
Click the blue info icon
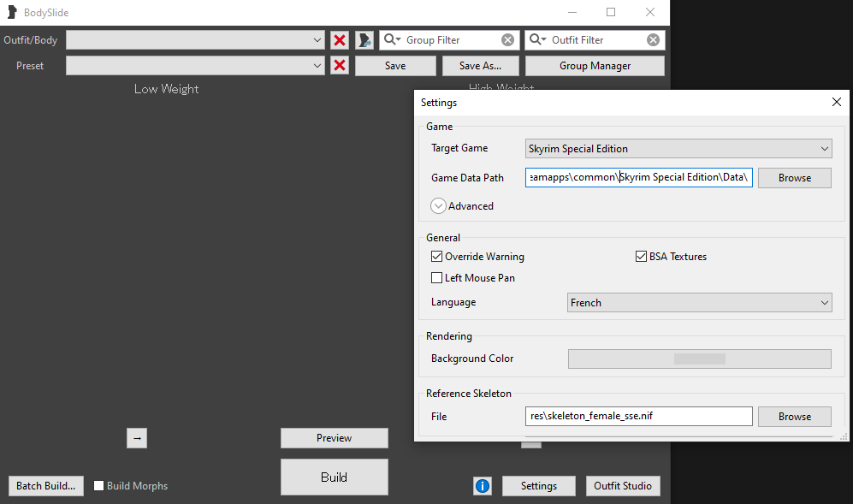pyautogui.click(x=483, y=485)
